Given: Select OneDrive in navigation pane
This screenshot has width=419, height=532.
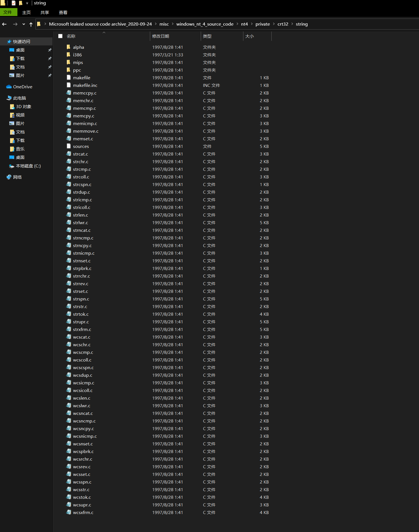Looking at the screenshot, I should tap(23, 87).
